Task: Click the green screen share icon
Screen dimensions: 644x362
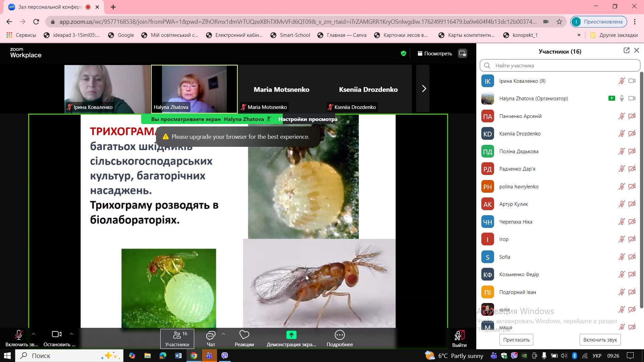Action: 291,335
